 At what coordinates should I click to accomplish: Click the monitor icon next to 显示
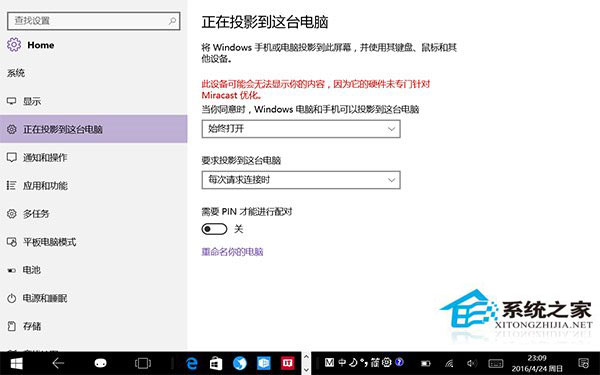[11, 101]
